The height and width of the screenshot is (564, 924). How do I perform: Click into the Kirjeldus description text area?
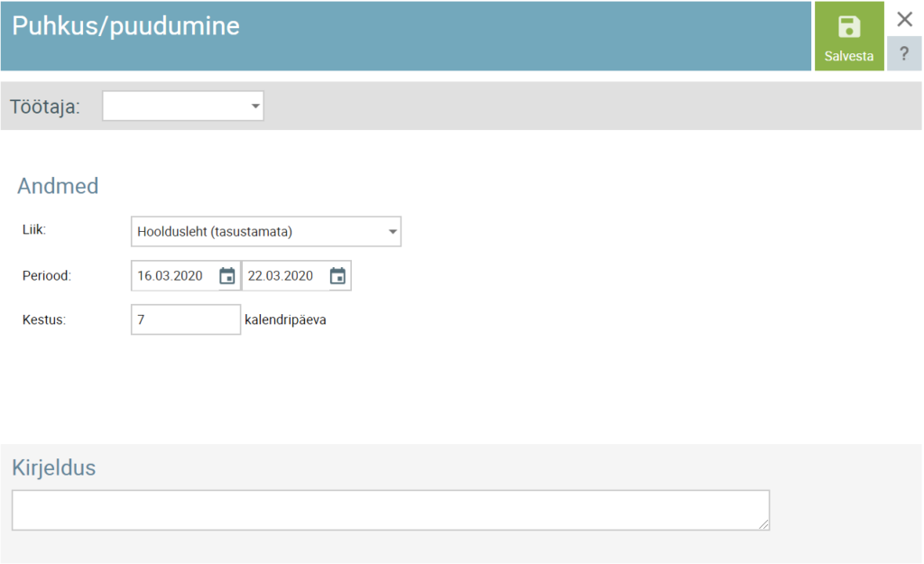tap(388, 510)
